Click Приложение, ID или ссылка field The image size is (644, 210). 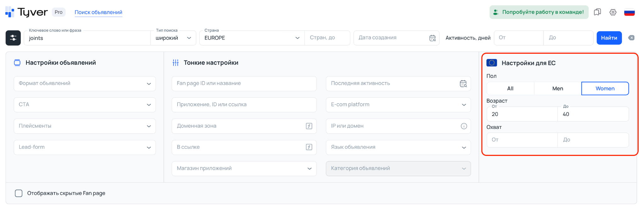point(244,105)
